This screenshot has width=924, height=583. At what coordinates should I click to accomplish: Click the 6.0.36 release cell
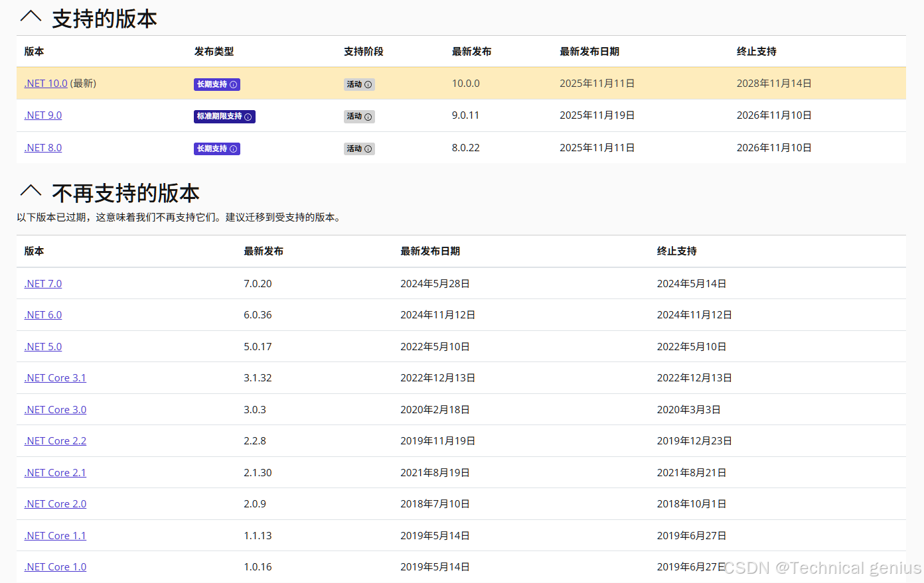(x=258, y=315)
